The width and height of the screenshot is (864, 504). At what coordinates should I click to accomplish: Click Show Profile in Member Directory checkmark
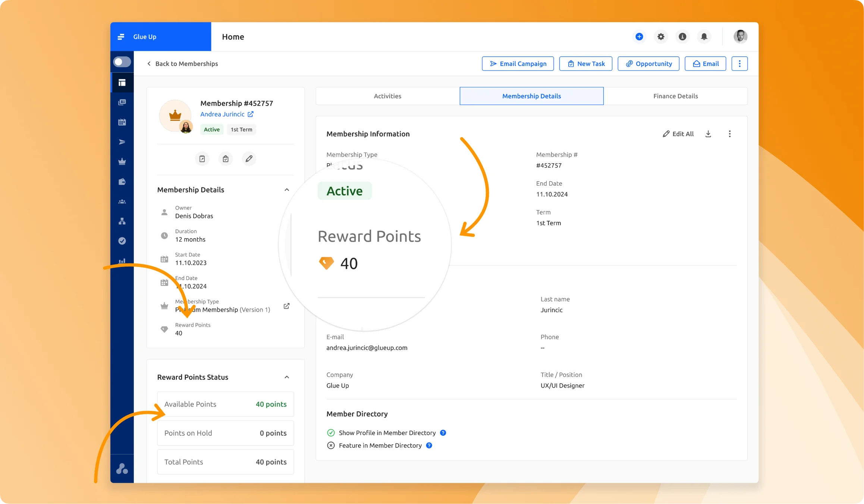(x=331, y=432)
